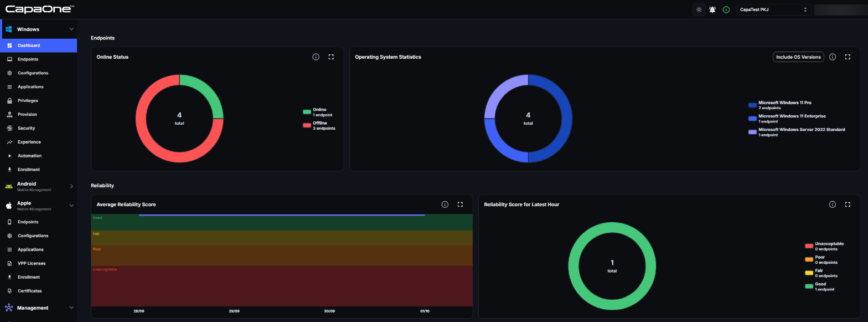Screen dimensions: 868x322
Task: Go to Privileges section
Action: coord(39,101)
